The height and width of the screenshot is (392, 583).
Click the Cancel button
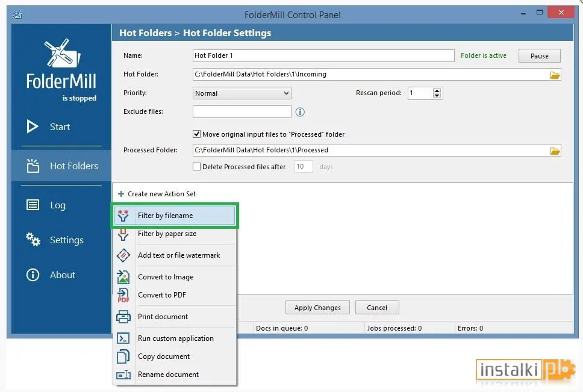click(x=377, y=308)
